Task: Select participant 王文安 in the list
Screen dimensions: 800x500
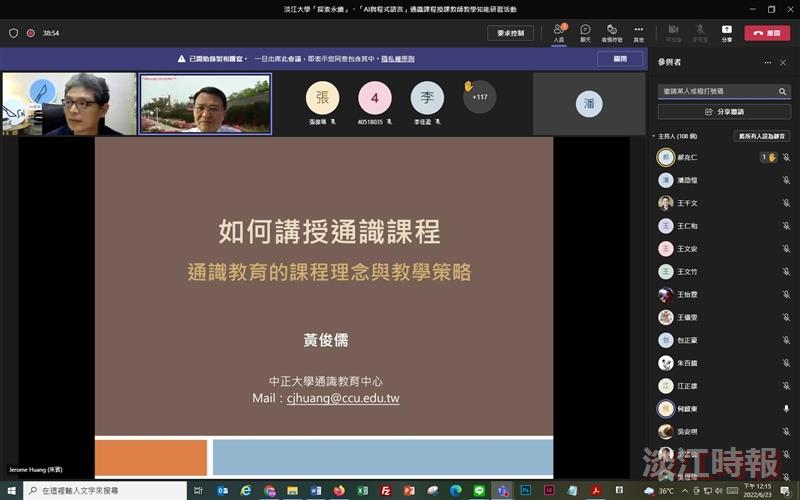Action: (723, 248)
